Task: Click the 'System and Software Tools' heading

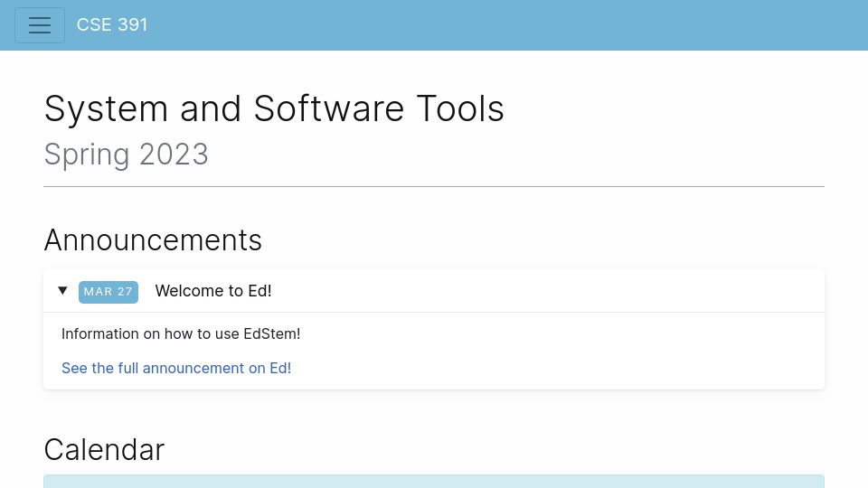Action: [274, 108]
